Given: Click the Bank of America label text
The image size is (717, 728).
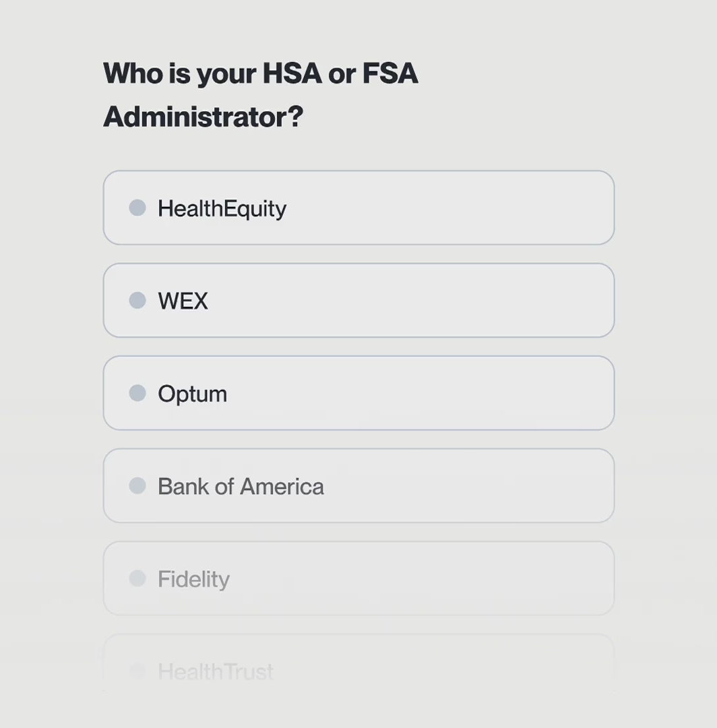Looking at the screenshot, I should click(241, 486).
